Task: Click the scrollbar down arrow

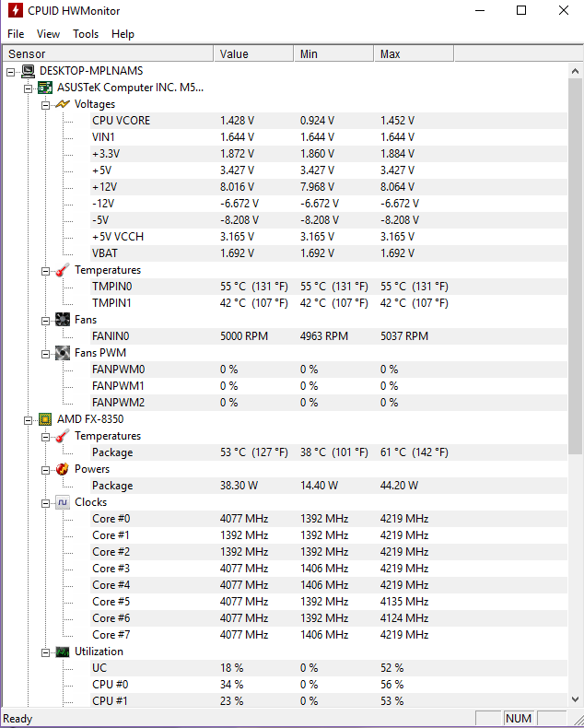Action: [x=575, y=699]
